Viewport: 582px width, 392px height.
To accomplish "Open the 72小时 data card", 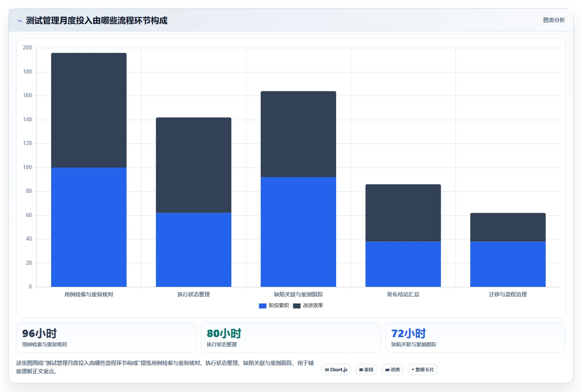I will pos(476,338).
